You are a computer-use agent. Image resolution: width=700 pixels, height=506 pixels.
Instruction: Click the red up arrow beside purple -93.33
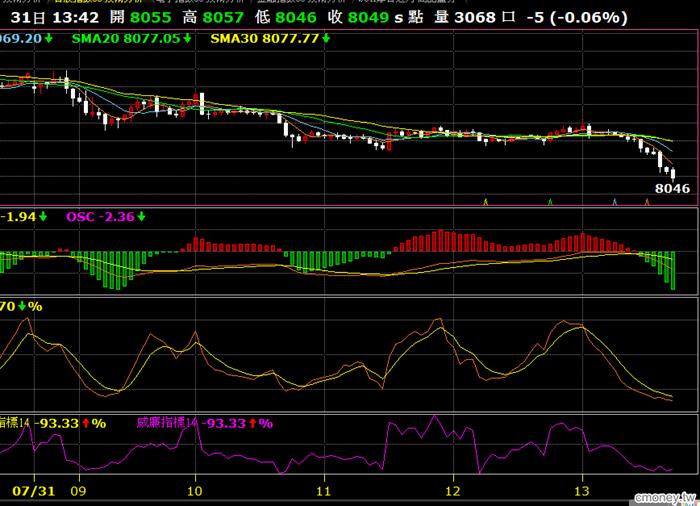click(253, 423)
